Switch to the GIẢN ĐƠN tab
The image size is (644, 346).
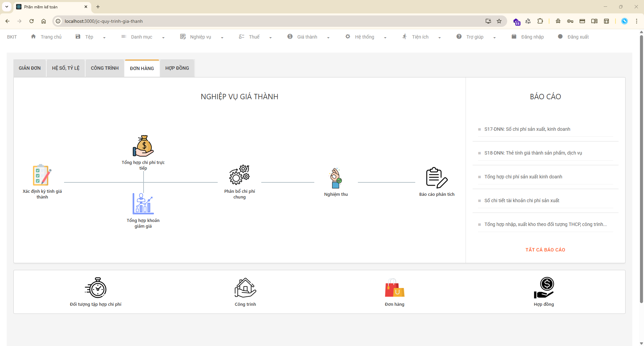(30, 68)
